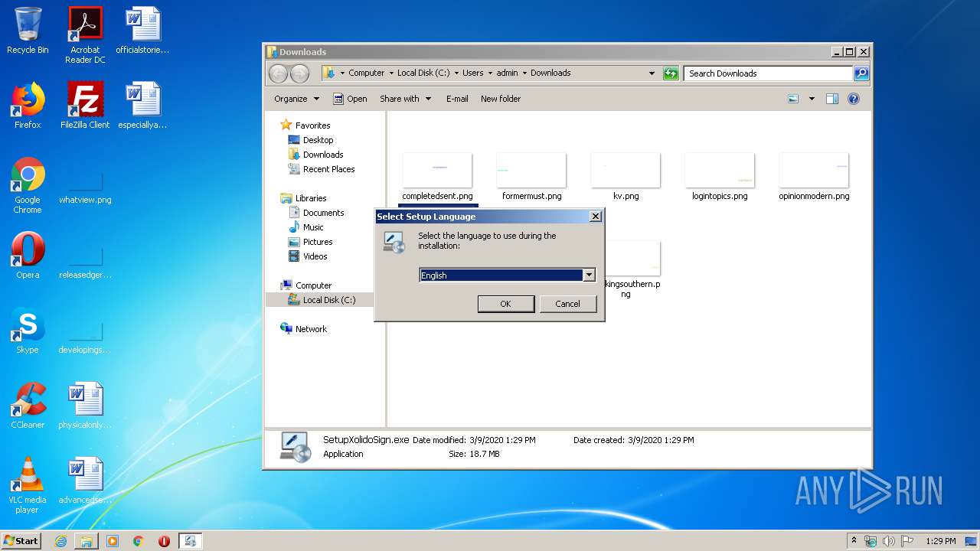This screenshot has width=980, height=551.
Task: Open the Recycle Bin desktop icon
Action: click(28, 31)
